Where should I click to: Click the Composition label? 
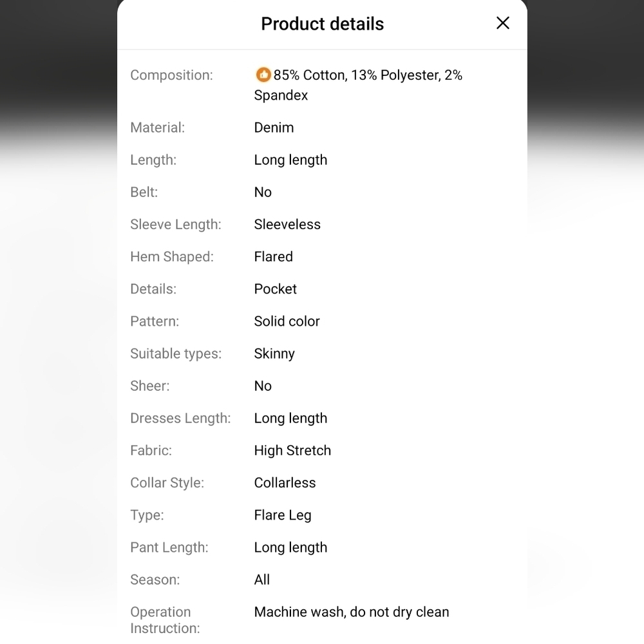171,75
